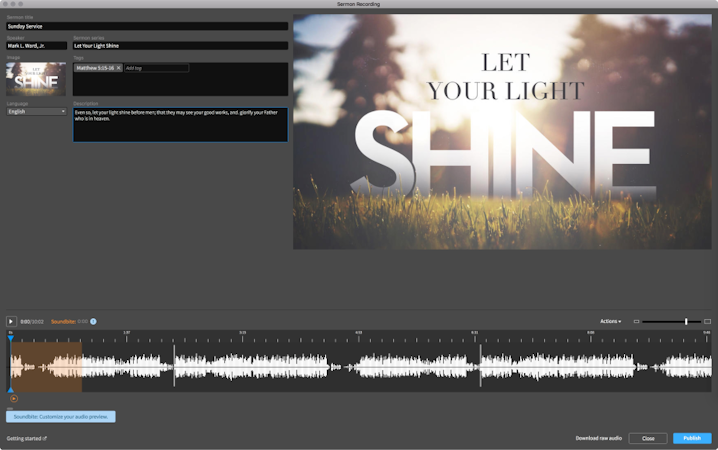718x450 pixels.
Task: Dismiss the Soundbite customize tooltip
Action: pos(61,417)
